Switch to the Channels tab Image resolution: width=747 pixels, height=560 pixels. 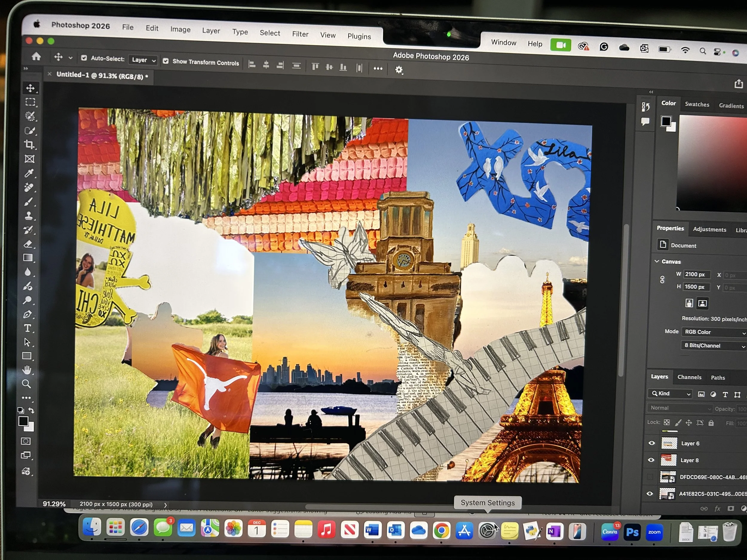click(x=690, y=377)
